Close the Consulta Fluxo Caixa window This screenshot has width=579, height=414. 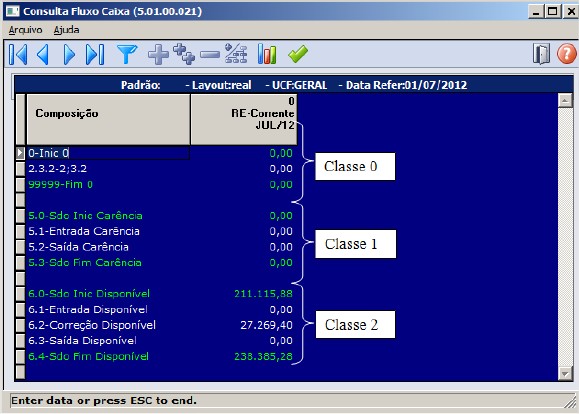pos(570,11)
